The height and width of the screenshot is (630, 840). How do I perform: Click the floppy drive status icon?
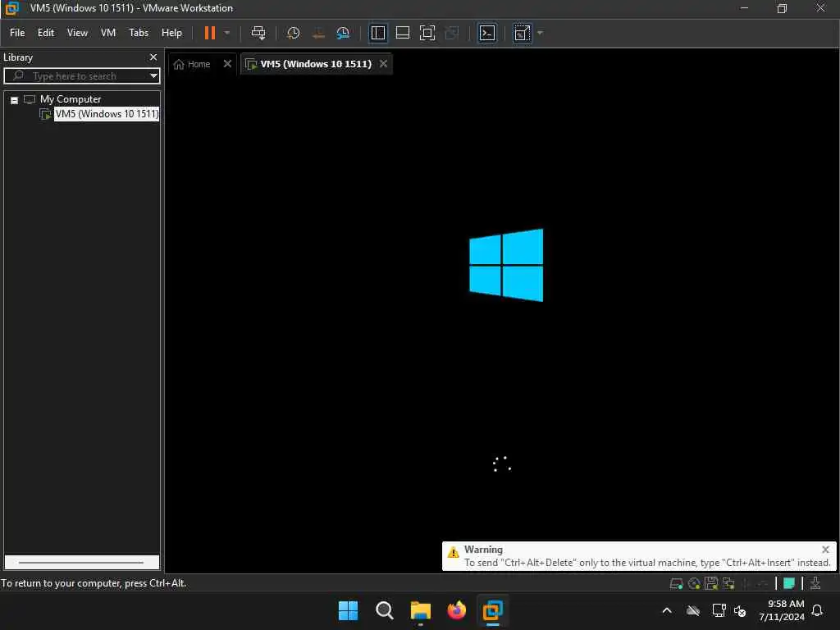tap(711, 583)
